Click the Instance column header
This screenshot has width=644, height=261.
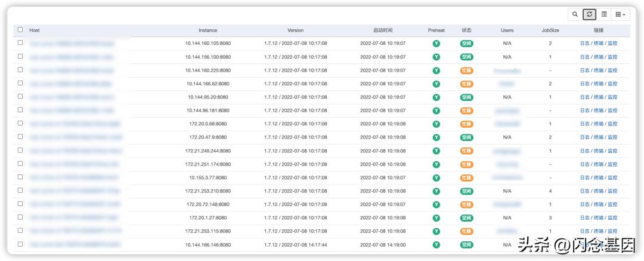coord(208,30)
